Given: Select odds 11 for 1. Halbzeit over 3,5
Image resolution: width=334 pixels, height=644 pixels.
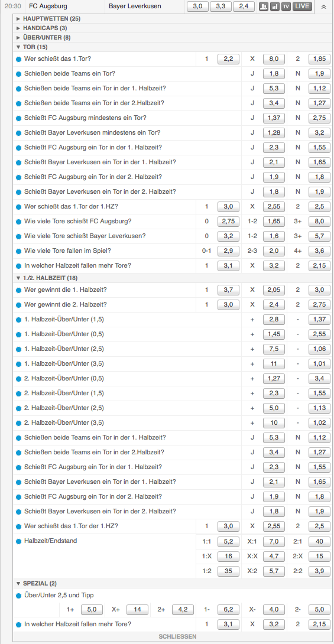Looking at the screenshot, I should click(x=274, y=363).
